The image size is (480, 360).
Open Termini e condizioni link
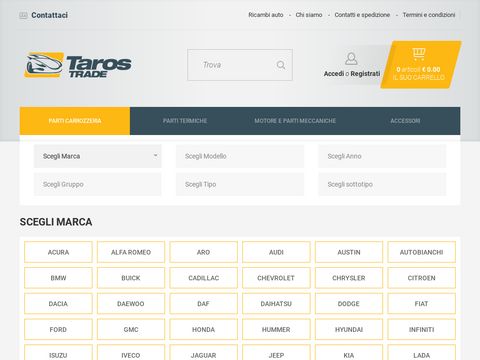(x=429, y=15)
